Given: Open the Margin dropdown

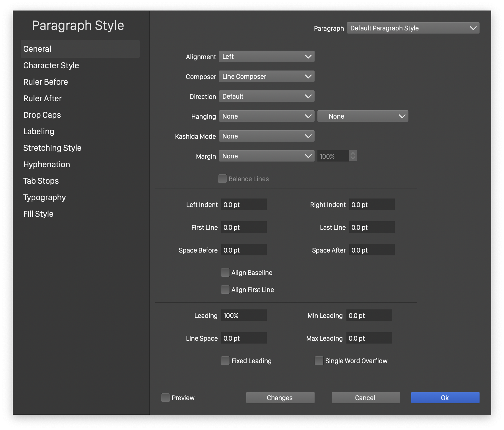Looking at the screenshot, I should (267, 156).
